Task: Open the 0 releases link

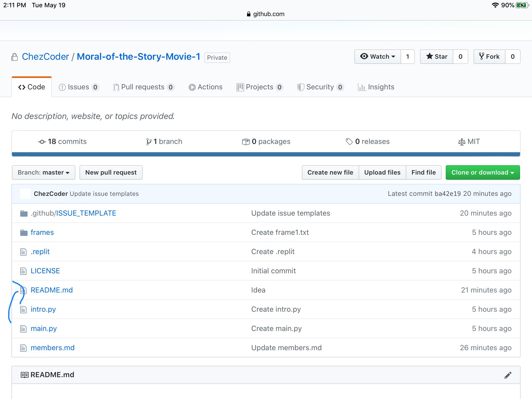Action: click(368, 142)
